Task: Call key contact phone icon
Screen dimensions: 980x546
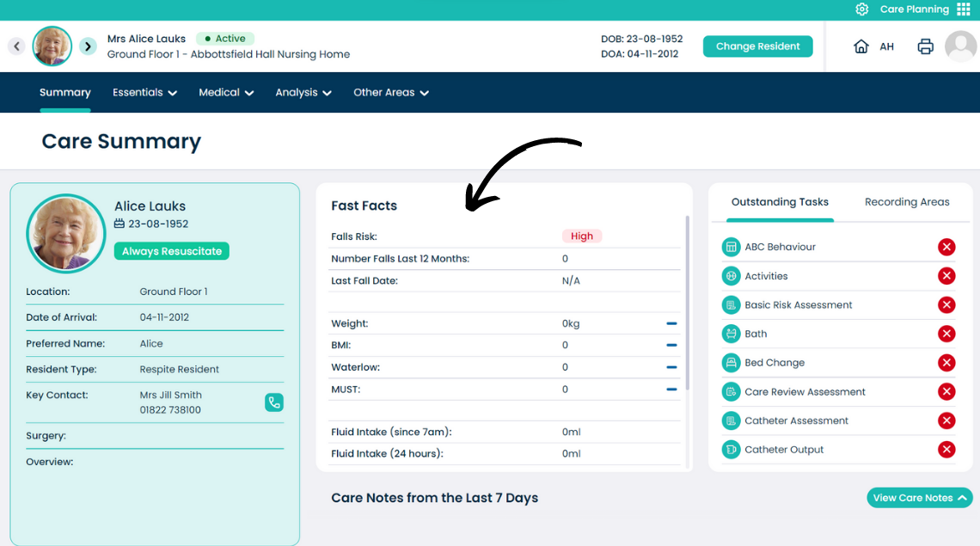Action: tap(273, 402)
